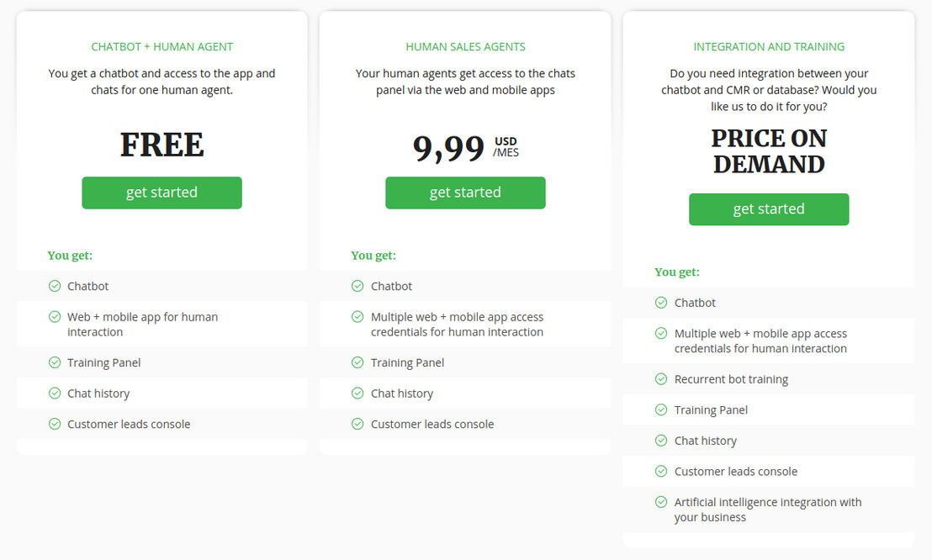Click check icon by Training Panel in free plan

pos(55,362)
